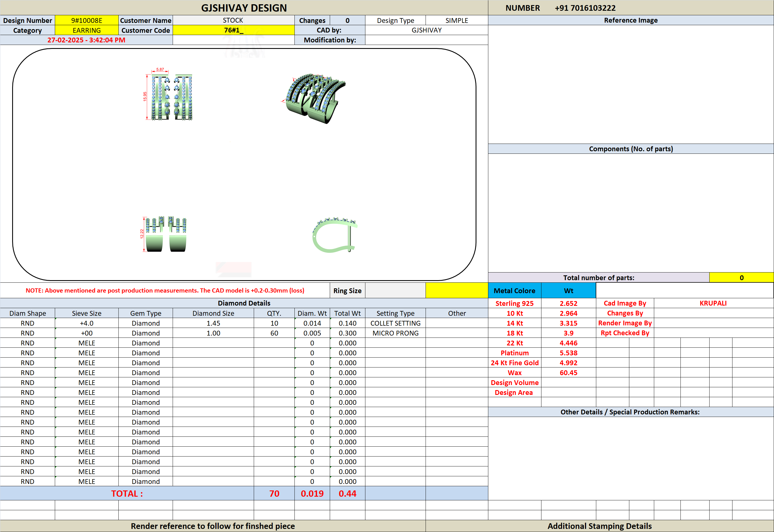Click the front view earring thumbnail with 5.87 dimension
The width and height of the screenshot is (774, 532).
[168, 94]
